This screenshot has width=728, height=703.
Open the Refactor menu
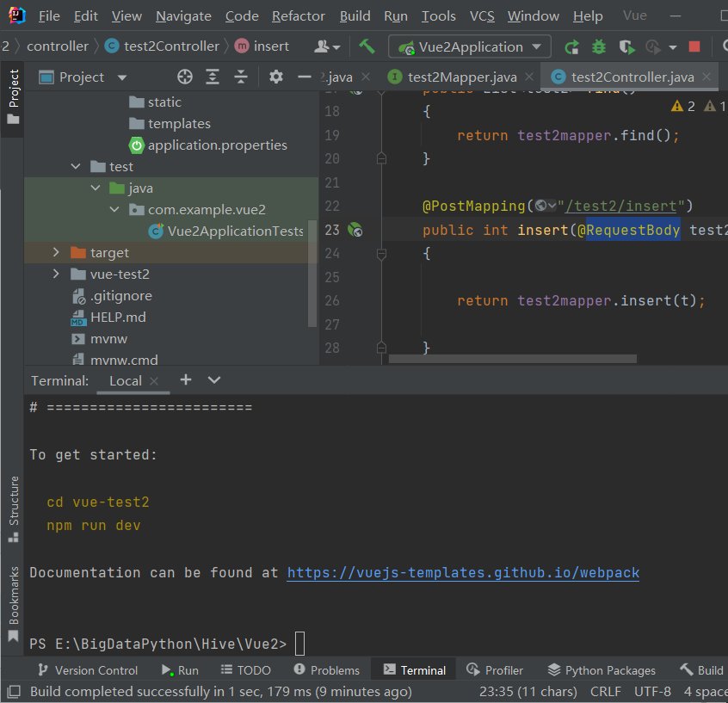click(x=298, y=16)
